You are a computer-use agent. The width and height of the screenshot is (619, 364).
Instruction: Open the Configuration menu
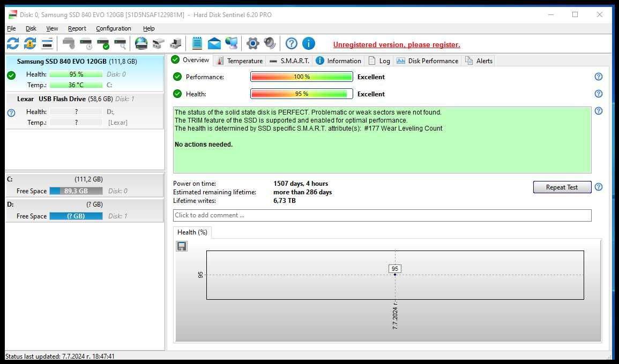(113, 28)
